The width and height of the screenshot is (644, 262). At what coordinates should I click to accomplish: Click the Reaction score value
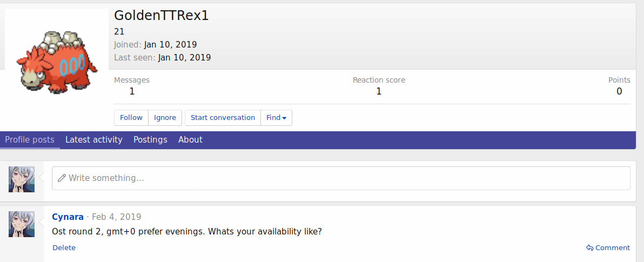(379, 91)
